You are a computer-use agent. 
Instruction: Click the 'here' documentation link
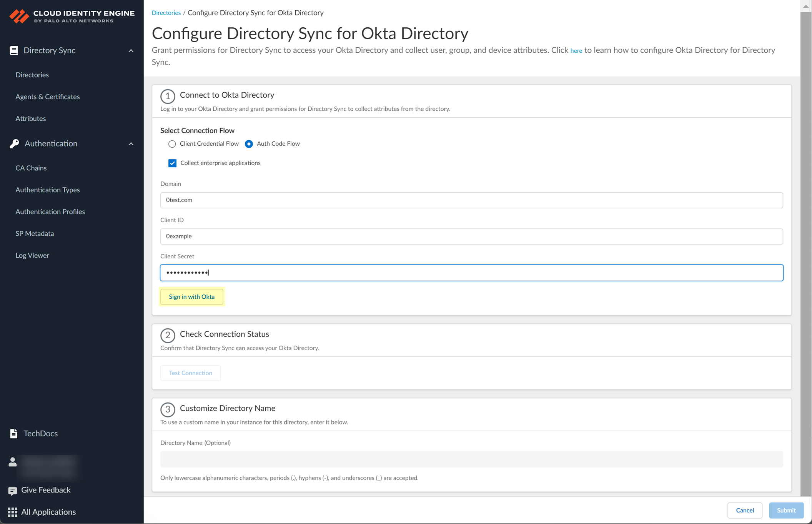tap(576, 51)
